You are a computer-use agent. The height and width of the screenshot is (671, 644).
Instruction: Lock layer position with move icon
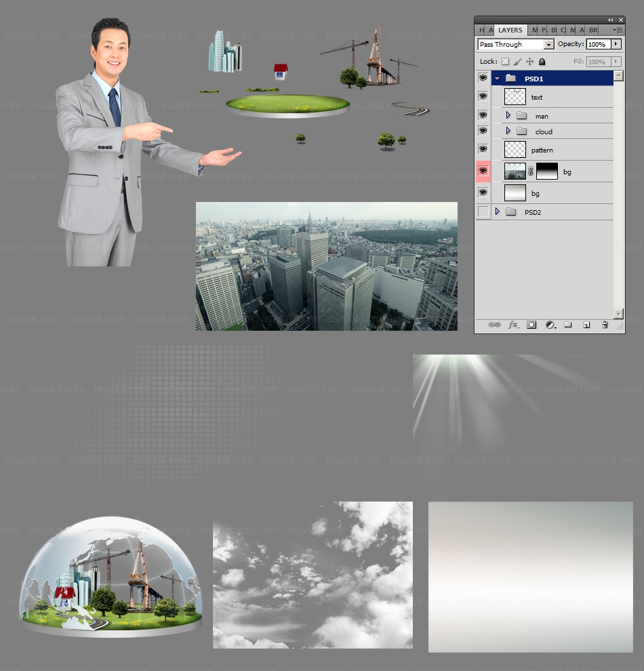(x=530, y=62)
